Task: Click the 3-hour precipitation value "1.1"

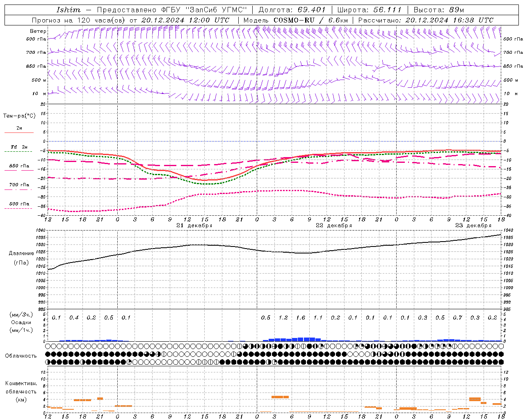Action: tap(318, 318)
